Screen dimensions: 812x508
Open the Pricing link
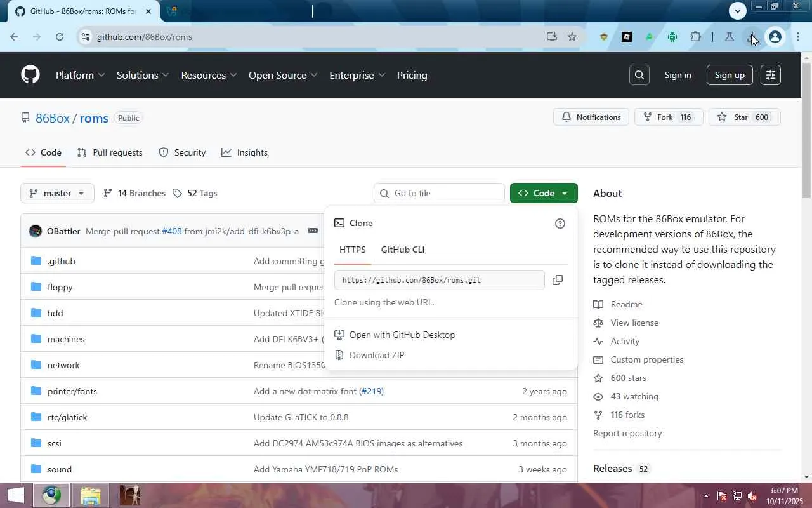point(412,75)
